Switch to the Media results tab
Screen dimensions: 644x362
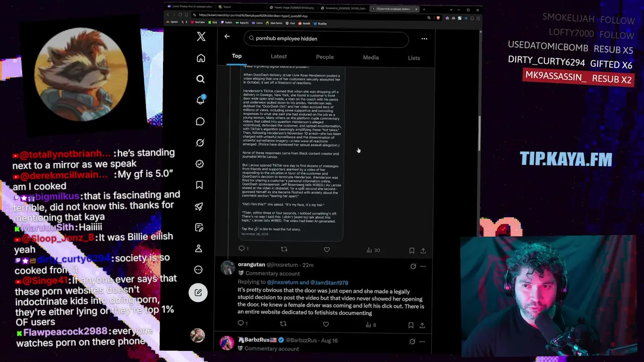click(x=371, y=58)
